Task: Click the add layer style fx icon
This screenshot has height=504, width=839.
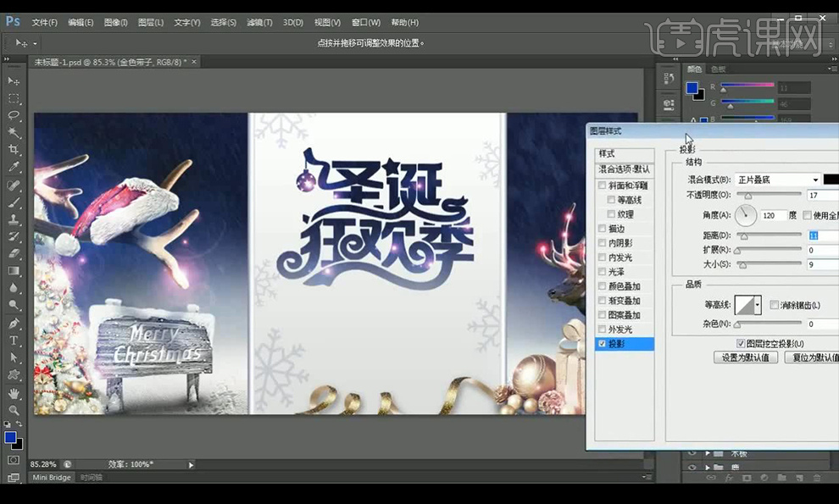Action: coord(729,477)
